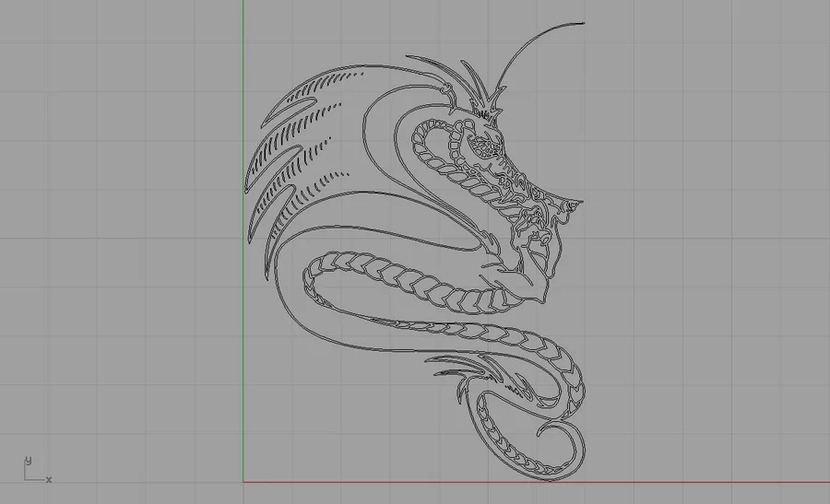Screen dimensions: 830x504
Task: Click the world axes icon in the viewport corner
Action: pyautogui.click(x=38, y=469)
